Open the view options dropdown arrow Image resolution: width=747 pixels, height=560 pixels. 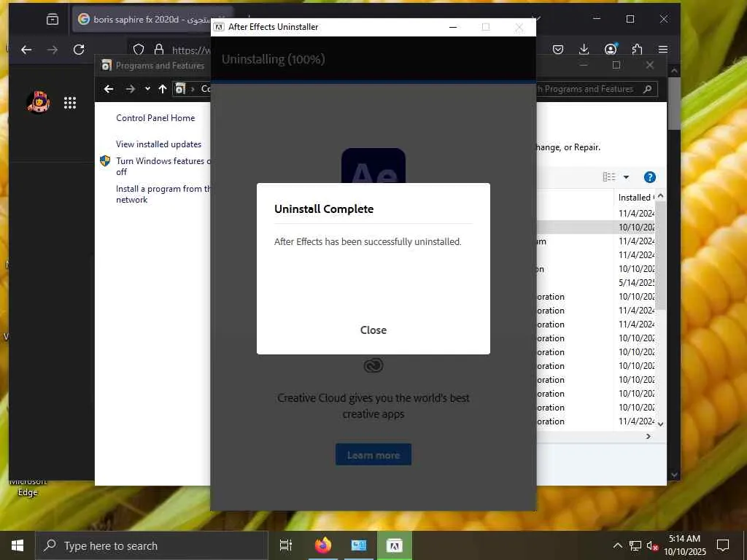point(627,177)
